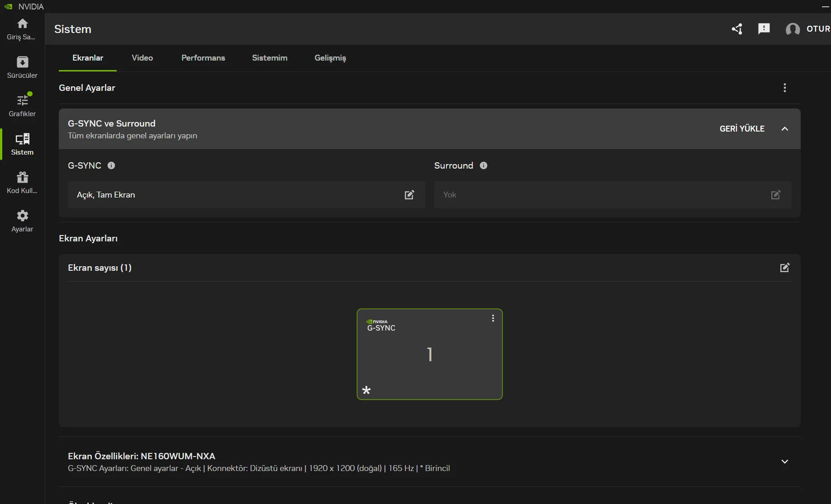
Task: Click the Ekran sayısı (1) label
Action: tap(100, 268)
